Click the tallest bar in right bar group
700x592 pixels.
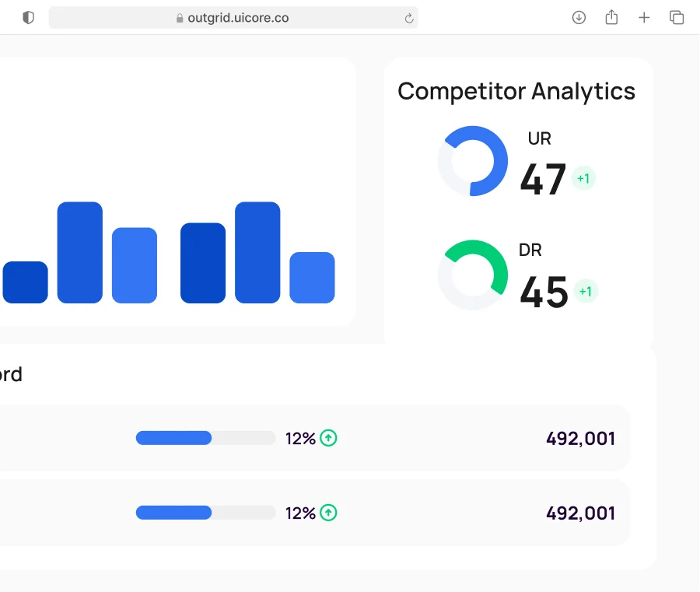(x=257, y=252)
